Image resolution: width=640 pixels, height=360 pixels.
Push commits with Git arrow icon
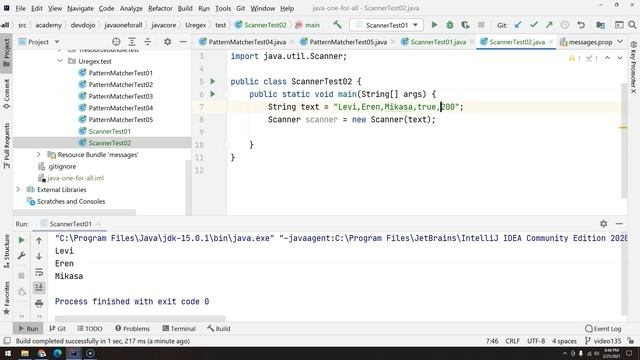549,25
